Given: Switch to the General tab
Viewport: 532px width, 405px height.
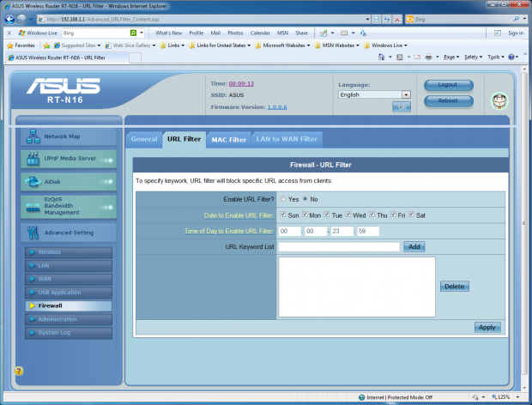Looking at the screenshot, I should click(x=144, y=139).
